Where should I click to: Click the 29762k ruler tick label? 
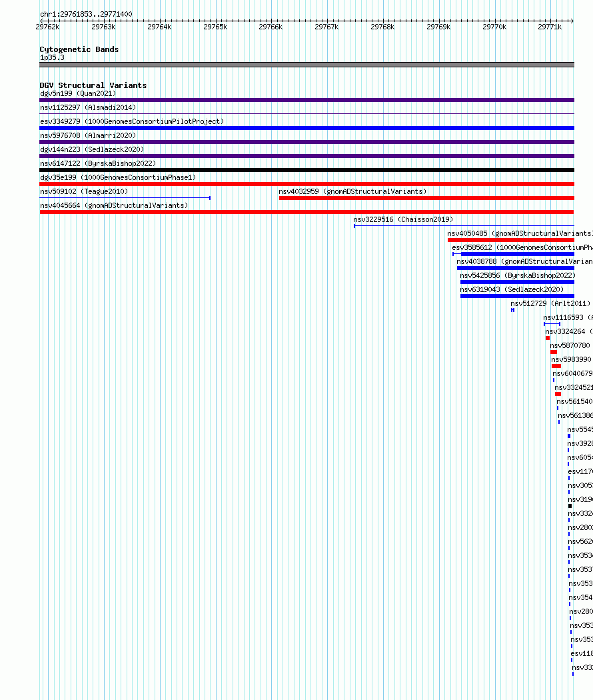click(x=47, y=27)
